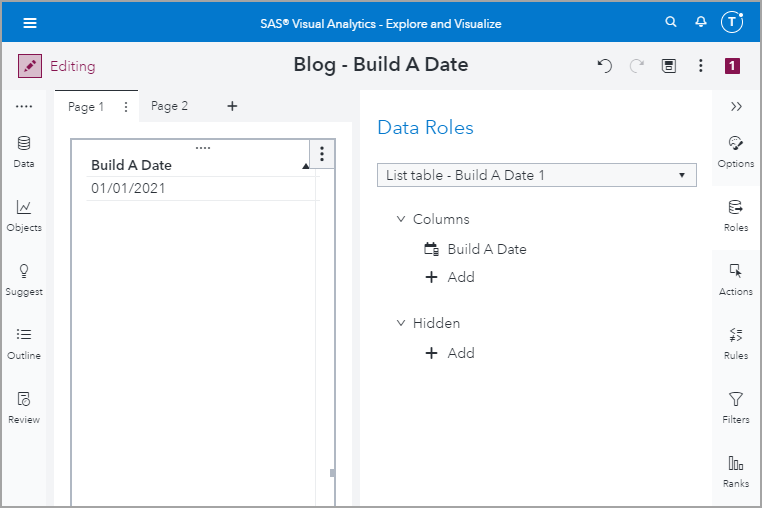Open the Filters pane
The image size is (762, 508).
coord(736,407)
